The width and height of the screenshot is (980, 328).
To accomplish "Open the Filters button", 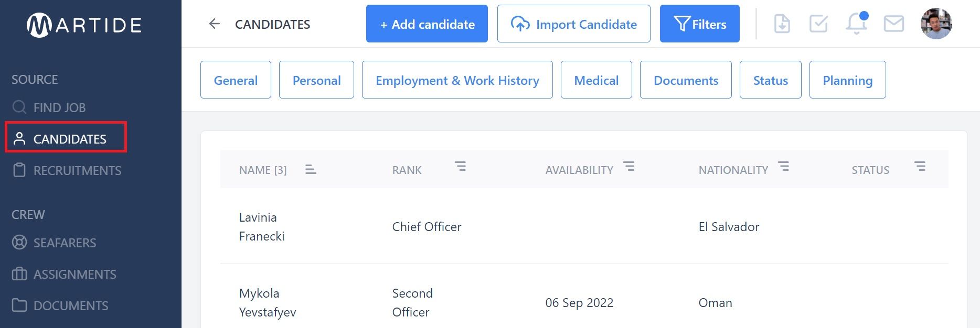I will coord(699,24).
